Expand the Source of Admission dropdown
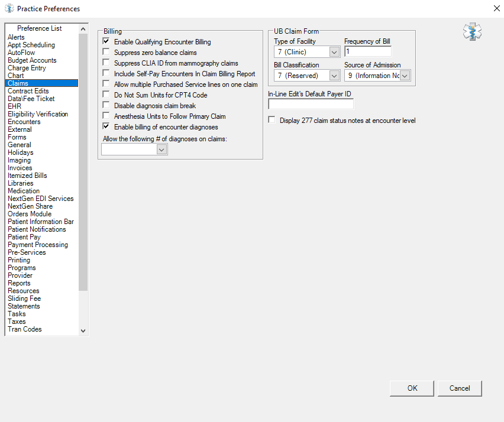The width and height of the screenshot is (504, 422). [405, 76]
